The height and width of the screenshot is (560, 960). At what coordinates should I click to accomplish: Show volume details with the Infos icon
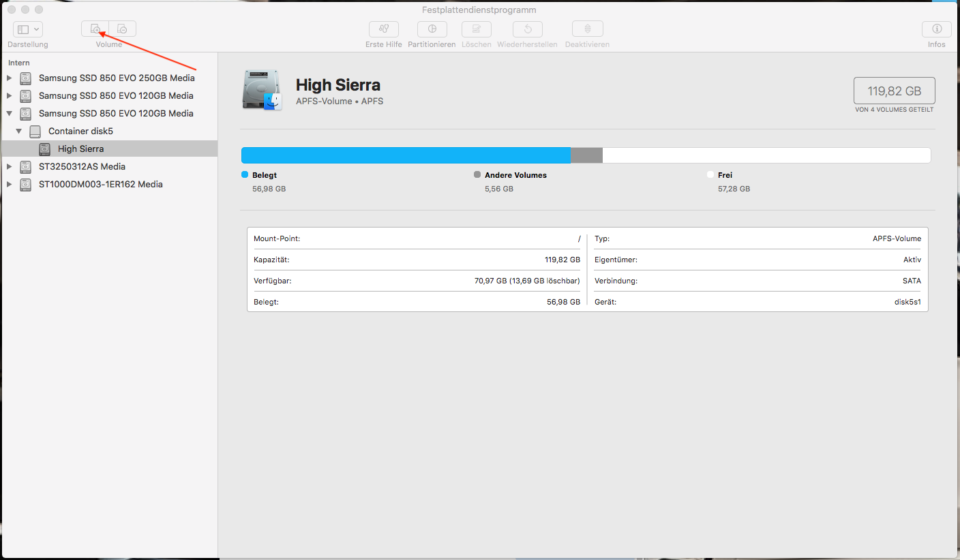point(937,29)
